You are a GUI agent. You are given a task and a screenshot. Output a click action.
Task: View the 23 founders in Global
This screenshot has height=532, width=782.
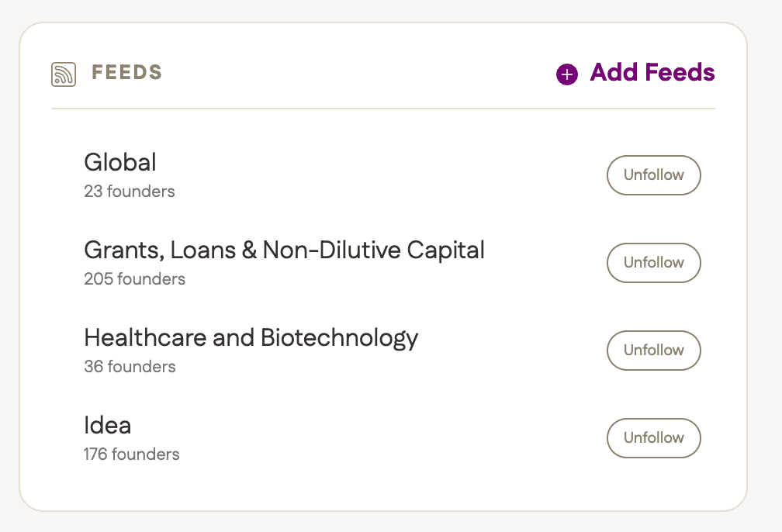130,191
